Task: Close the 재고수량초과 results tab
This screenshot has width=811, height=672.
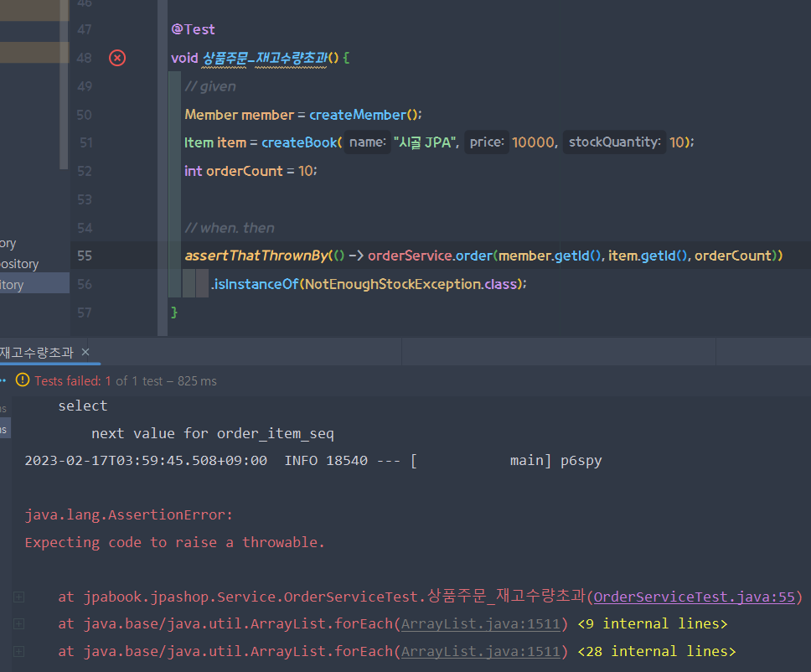Action: 85,352
